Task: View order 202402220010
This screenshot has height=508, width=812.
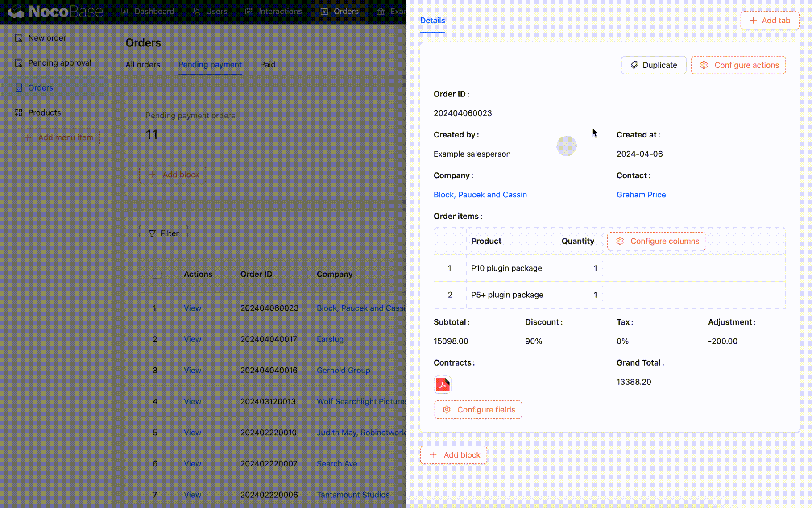Action: [192, 433]
